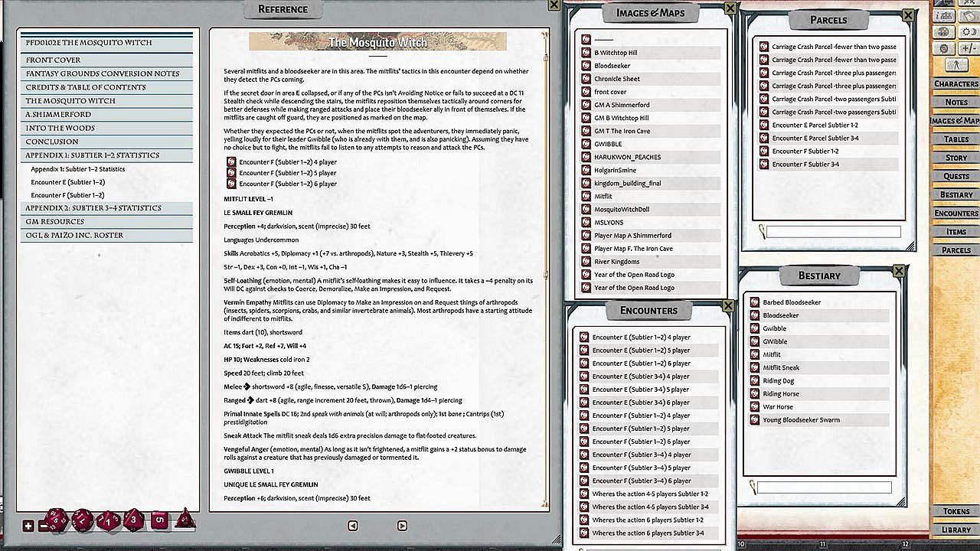Expand Credits & Table of Contents chapter
The width and height of the screenshot is (980, 551).
(x=106, y=87)
